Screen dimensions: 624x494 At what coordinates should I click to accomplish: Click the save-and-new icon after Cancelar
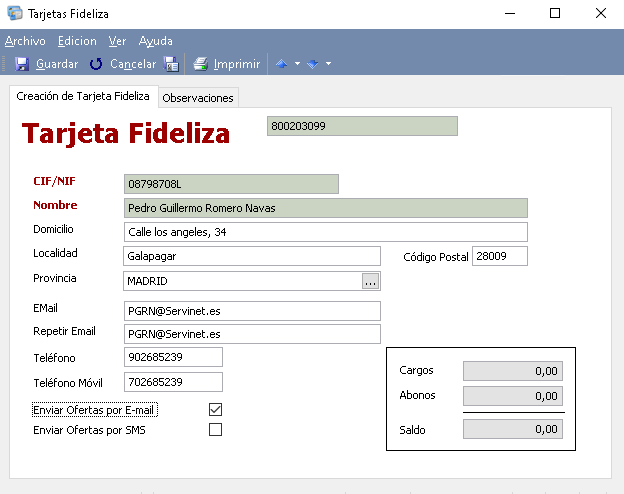pos(171,64)
